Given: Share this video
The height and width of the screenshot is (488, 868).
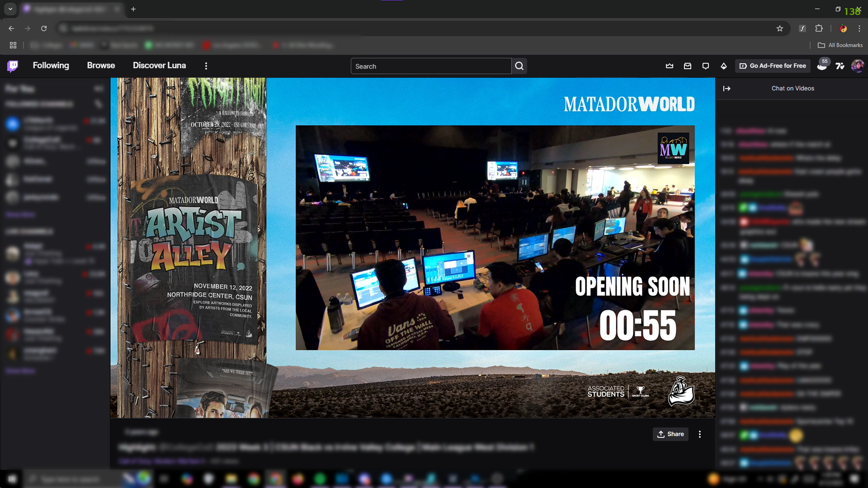Looking at the screenshot, I should [670, 434].
